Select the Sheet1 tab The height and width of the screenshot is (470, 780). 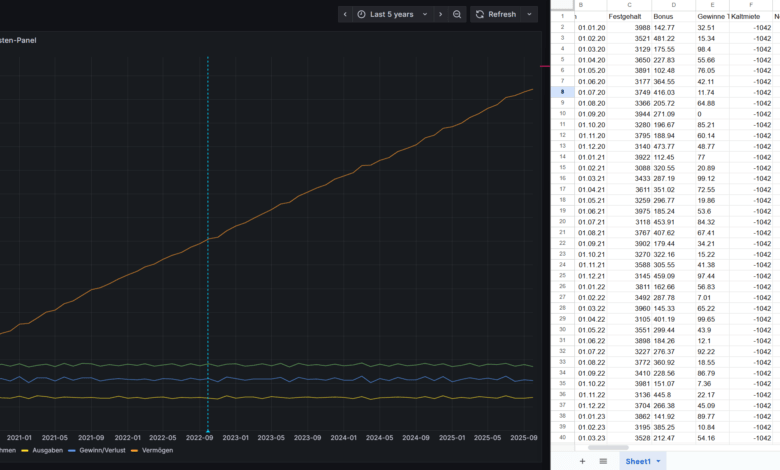638,461
